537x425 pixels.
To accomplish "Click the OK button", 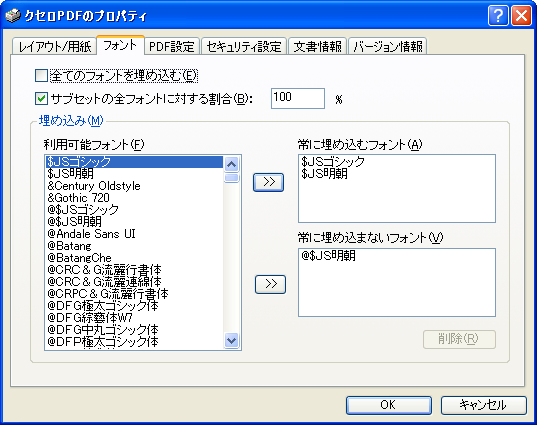I will [x=388, y=405].
